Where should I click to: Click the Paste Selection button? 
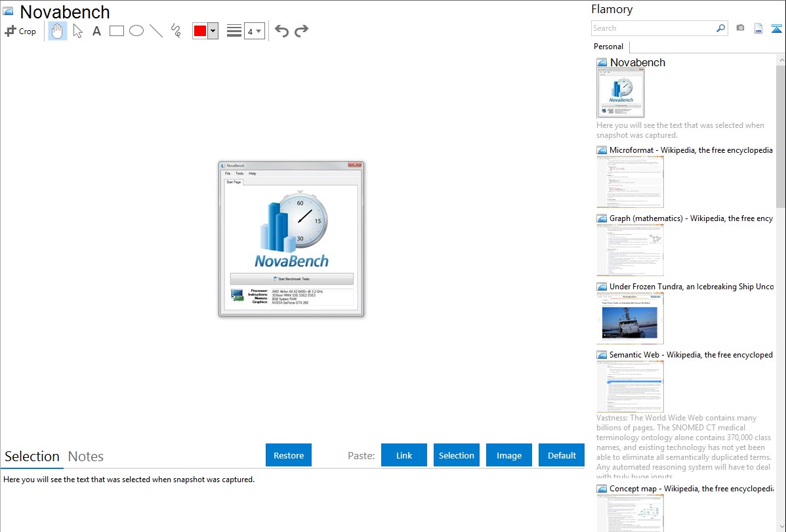click(457, 455)
